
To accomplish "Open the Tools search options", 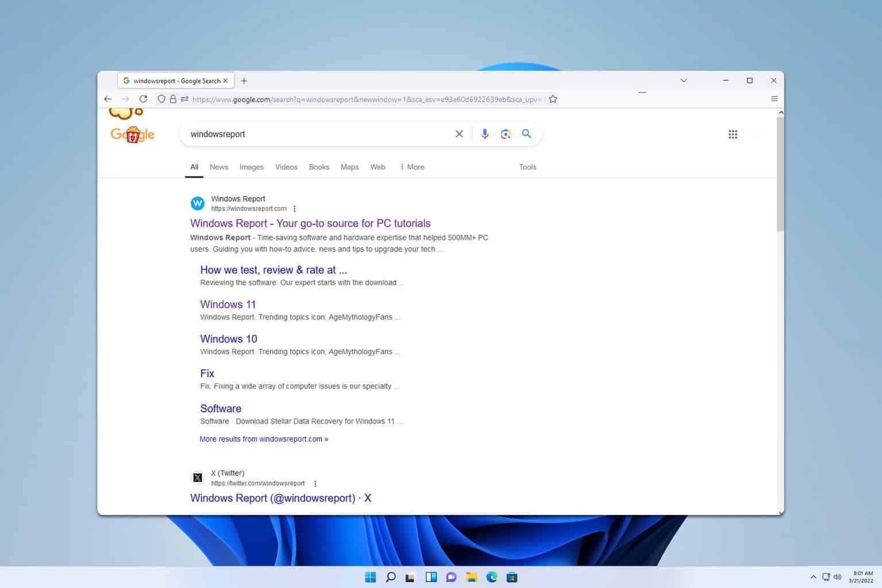I will point(528,167).
